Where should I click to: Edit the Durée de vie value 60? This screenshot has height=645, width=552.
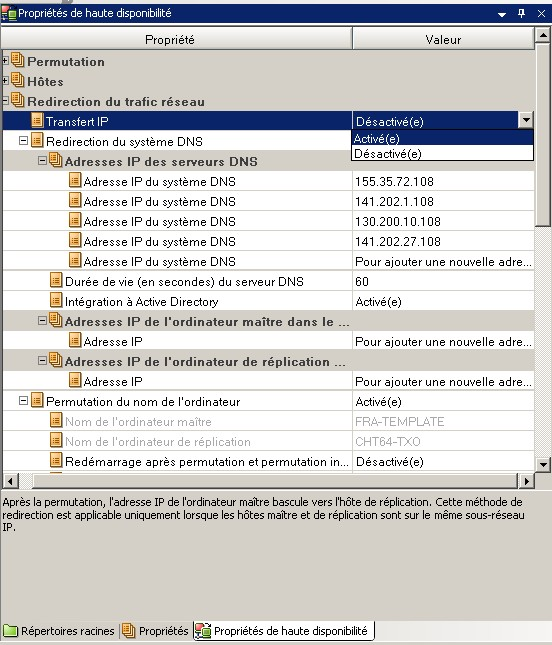point(443,281)
